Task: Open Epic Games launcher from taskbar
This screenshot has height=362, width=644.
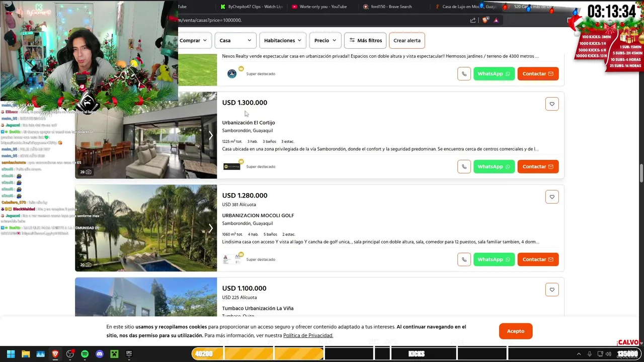Action: click(129, 354)
